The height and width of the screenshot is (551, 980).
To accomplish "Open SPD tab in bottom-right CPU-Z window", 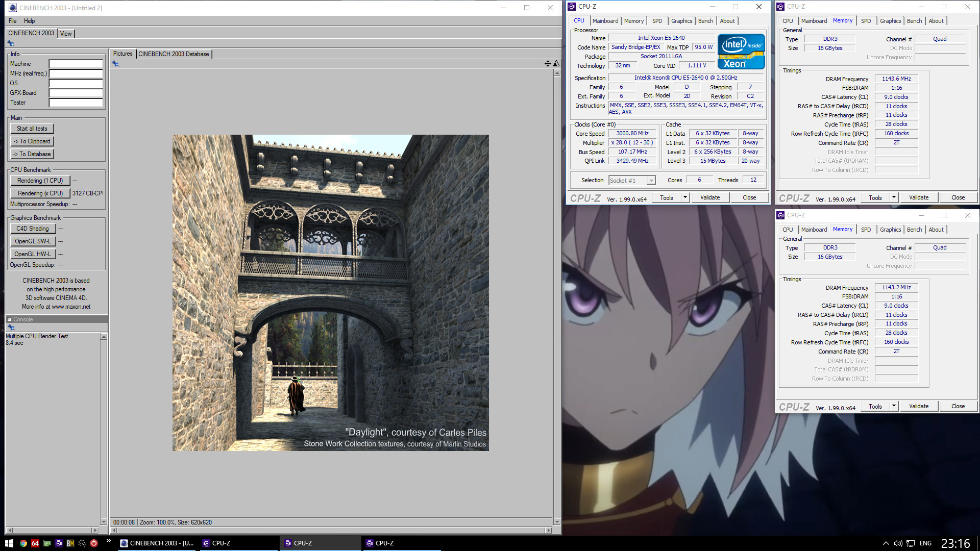I will coord(866,230).
